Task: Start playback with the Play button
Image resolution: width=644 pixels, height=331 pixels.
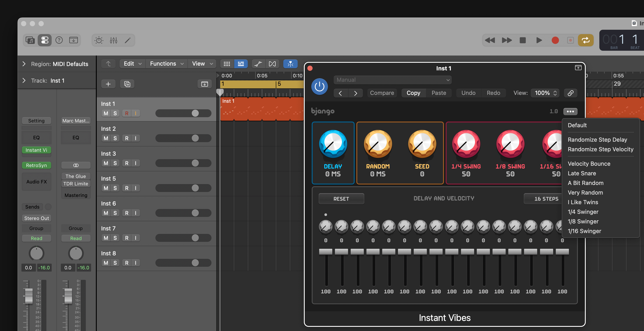Action: tap(539, 40)
